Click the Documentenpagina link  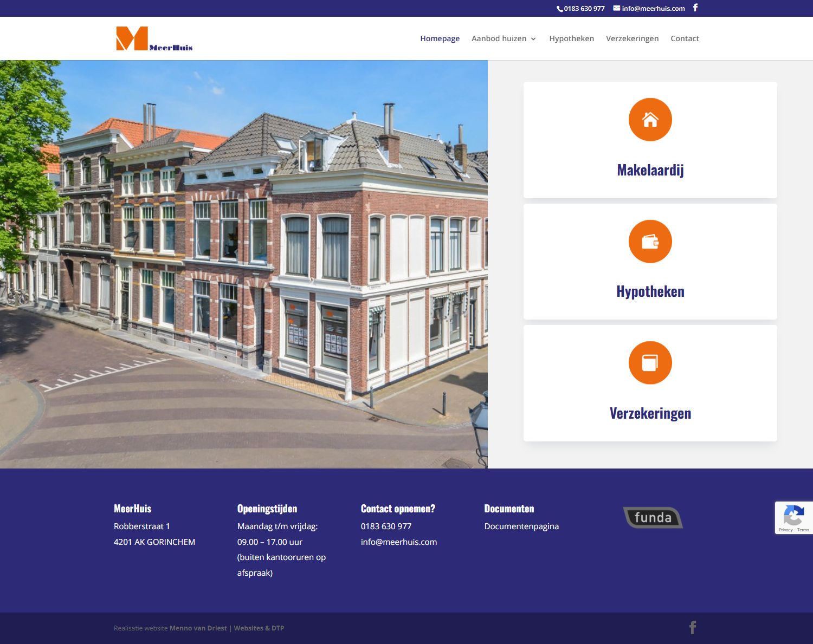coord(521,526)
